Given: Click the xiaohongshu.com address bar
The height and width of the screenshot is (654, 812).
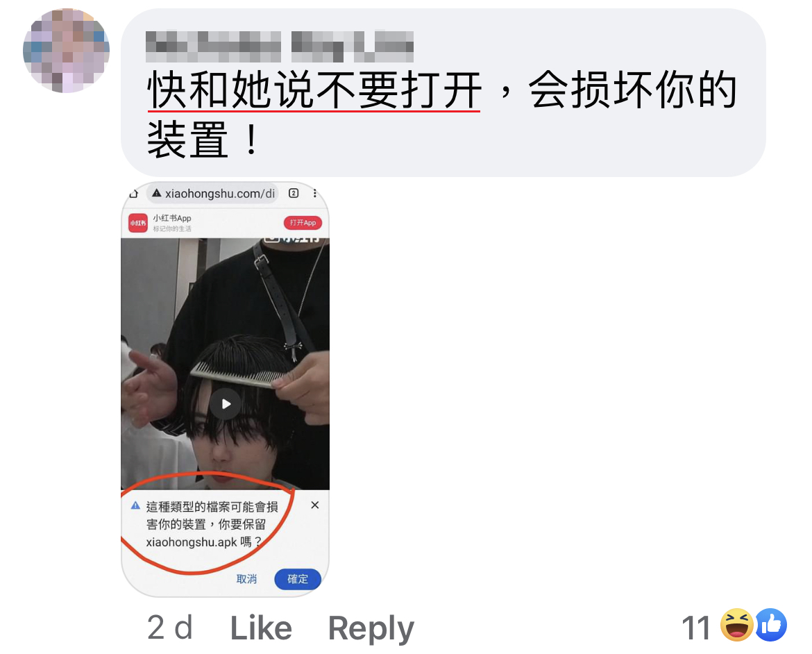Looking at the screenshot, I should pos(213,193).
